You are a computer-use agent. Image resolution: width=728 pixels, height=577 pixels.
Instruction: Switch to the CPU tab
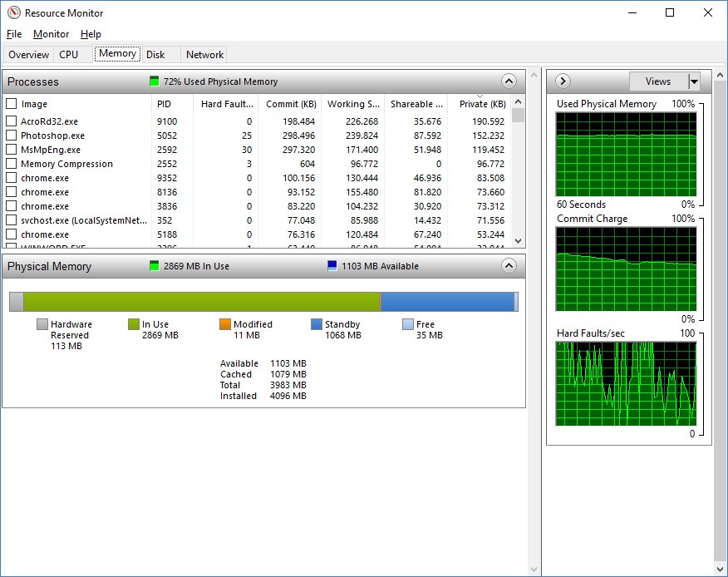tap(69, 55)
